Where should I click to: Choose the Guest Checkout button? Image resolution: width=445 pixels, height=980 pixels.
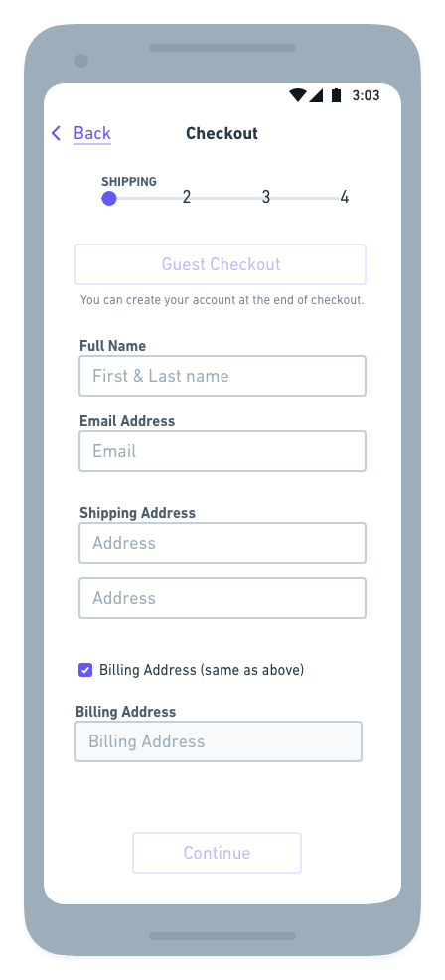221,264
